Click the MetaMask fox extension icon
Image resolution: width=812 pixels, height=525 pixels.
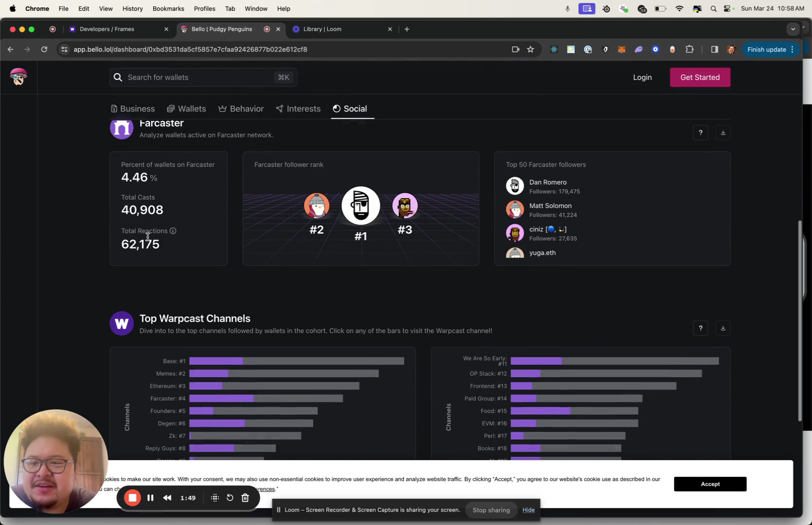click(x=621, y=49)
